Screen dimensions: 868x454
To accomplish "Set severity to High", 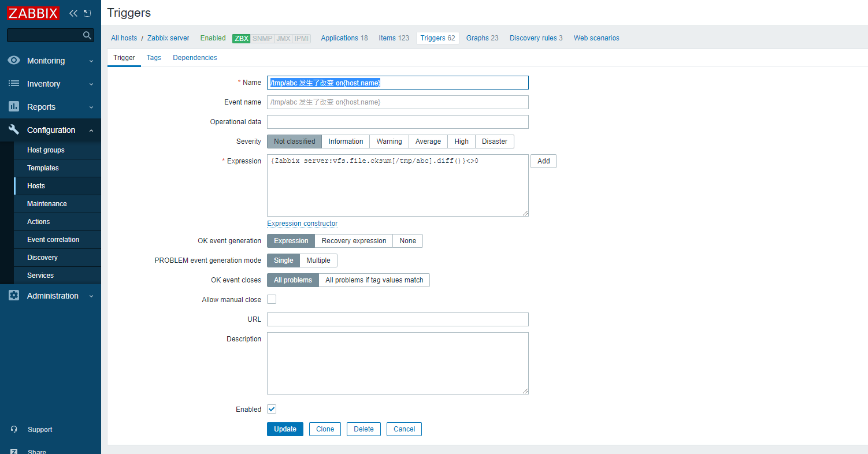I will pyautogui.click(x=462, y=142).
